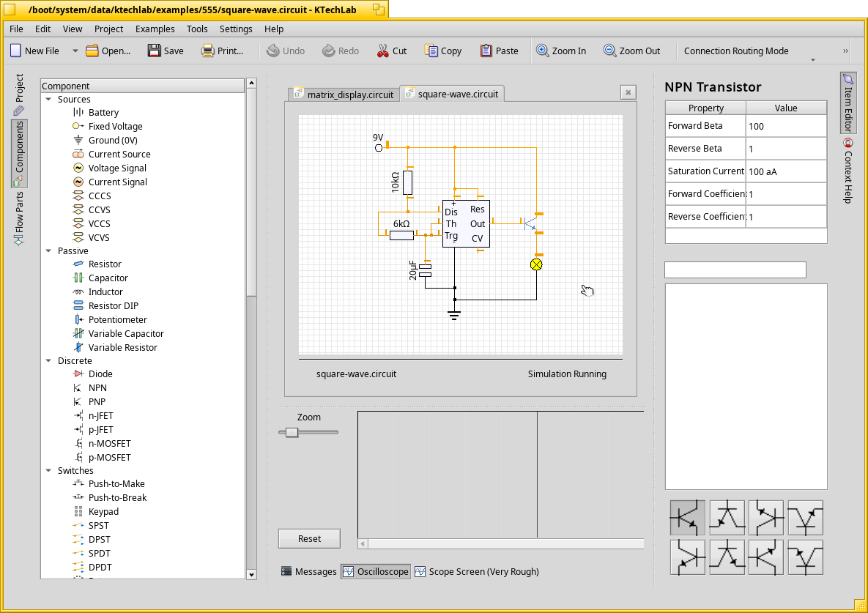This screenshot has width=868, height=613.
Task: Zoom In on the circuit
Action: [x=561, y=51]
